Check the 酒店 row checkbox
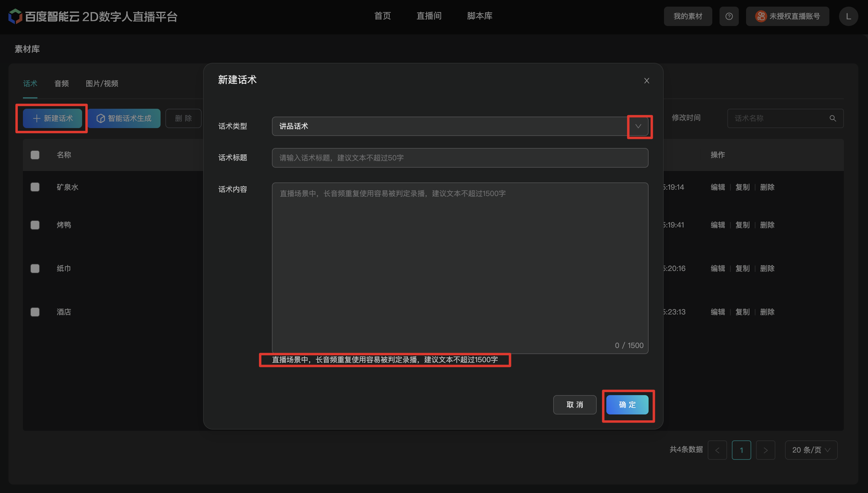 coord(35,312)
